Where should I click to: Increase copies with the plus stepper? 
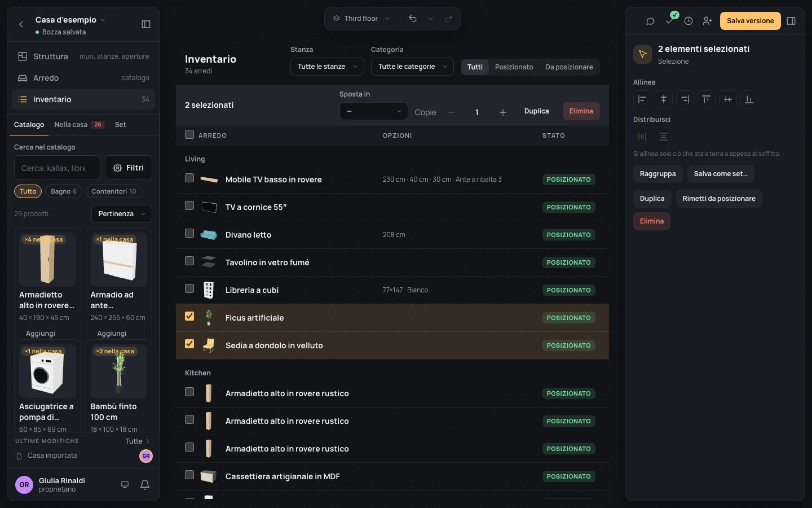pos(503,112)
